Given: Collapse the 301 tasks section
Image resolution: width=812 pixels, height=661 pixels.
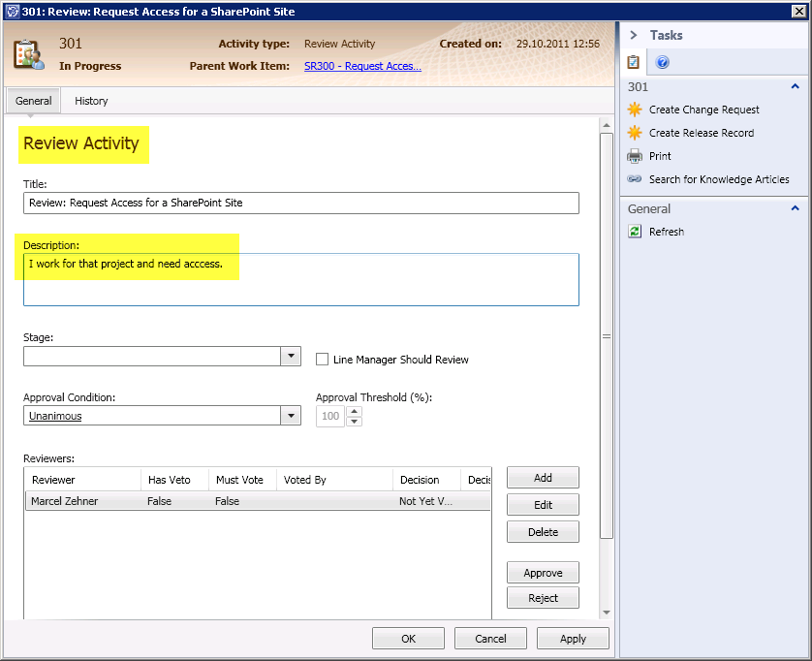Looking at the screenshot, I should point(796,87).
